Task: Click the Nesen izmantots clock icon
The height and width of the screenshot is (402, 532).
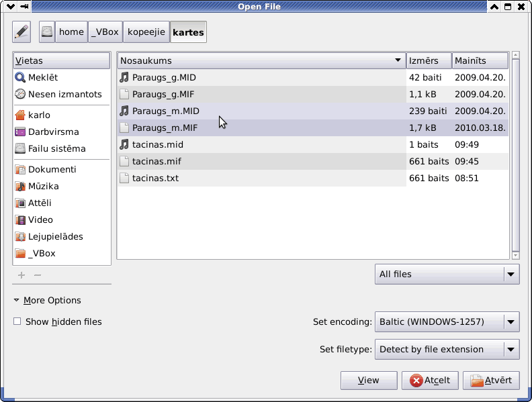Action: [20, 94]
